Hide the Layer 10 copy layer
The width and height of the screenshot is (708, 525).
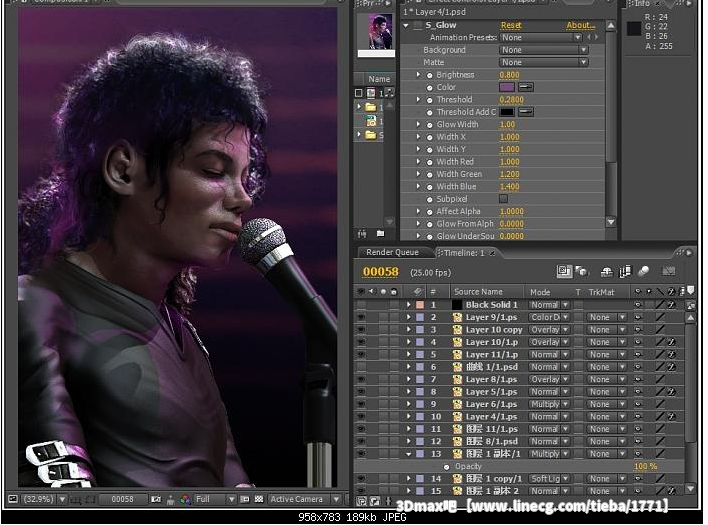point(361,330)
